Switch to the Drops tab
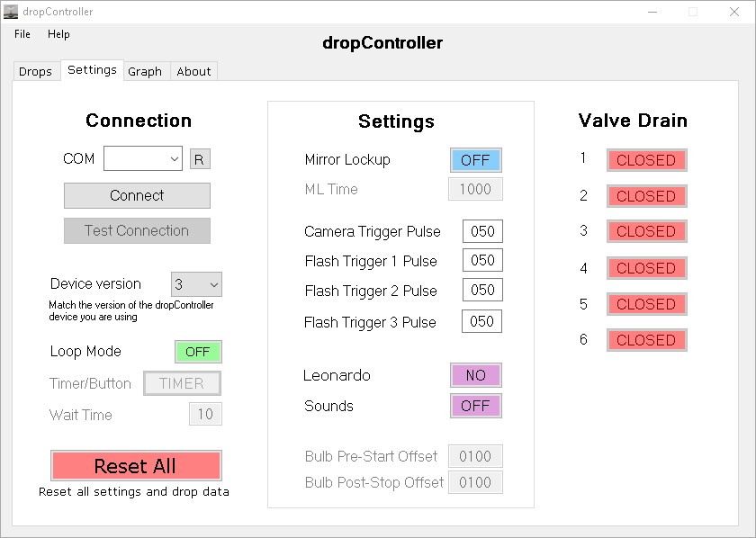 coord(36,71)
